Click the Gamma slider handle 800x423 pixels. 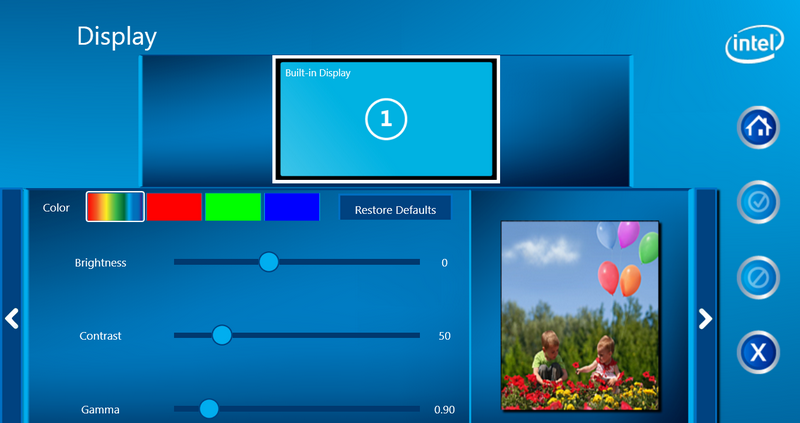point(208,408)
